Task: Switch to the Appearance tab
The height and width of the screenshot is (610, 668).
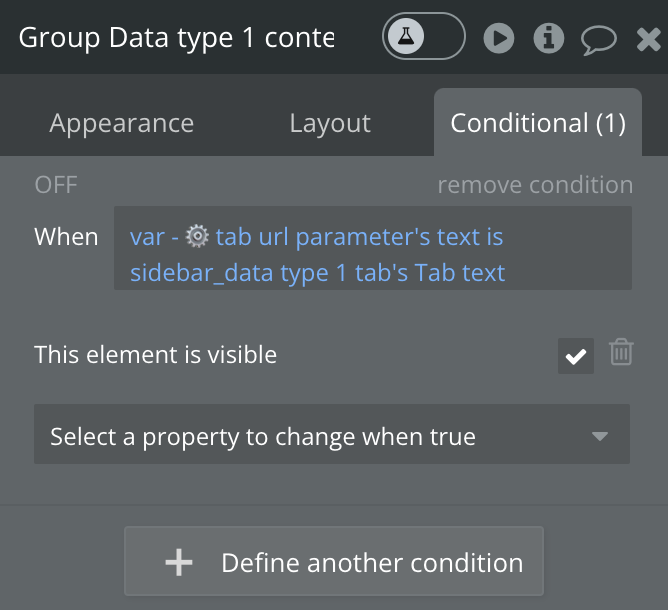Action: [x=122, y=123]
